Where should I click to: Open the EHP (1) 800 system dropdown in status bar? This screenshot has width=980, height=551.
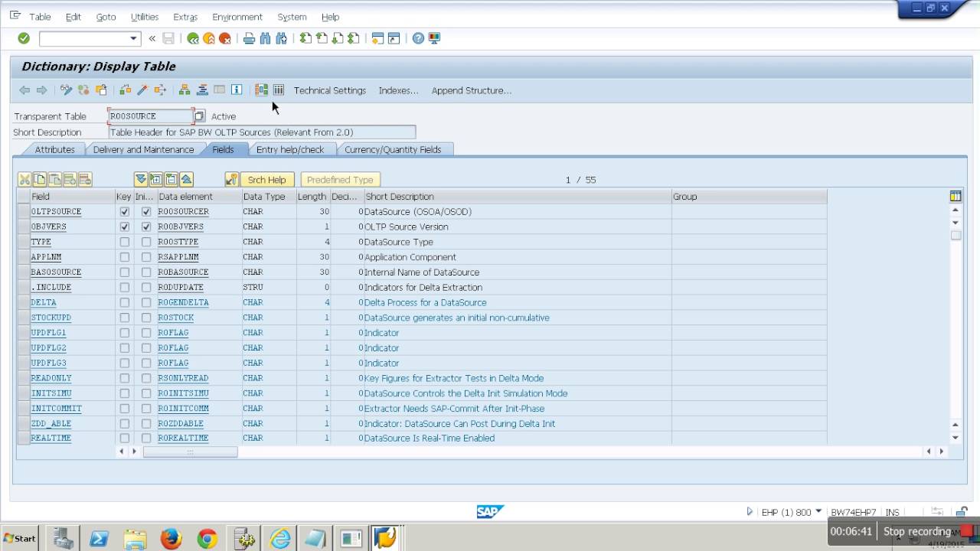tap(818, 511)
